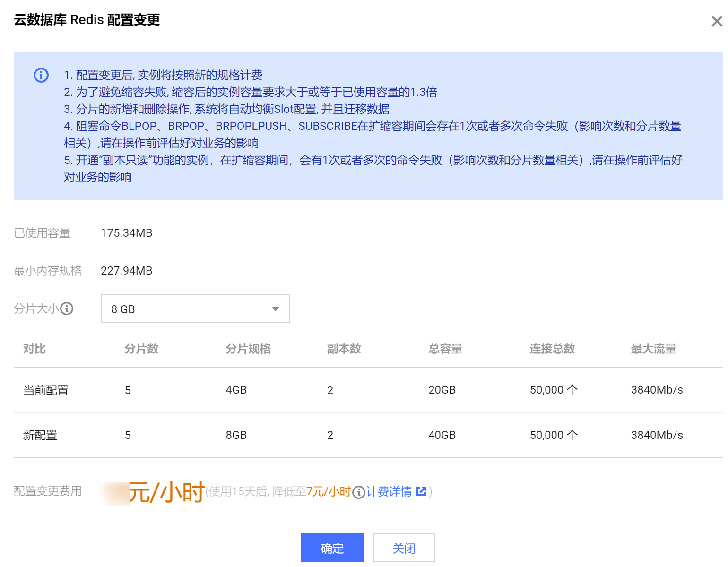
Task: Click 50,000 个 in the 新配置 row
Action: 554,435
